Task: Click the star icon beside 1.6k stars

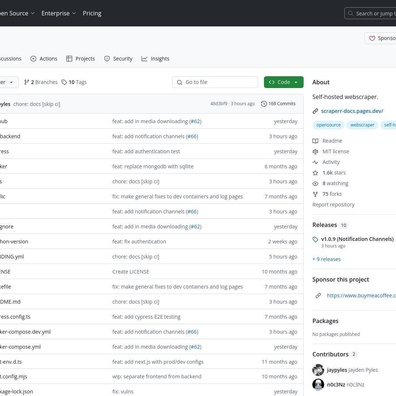Action: point(315,173)
